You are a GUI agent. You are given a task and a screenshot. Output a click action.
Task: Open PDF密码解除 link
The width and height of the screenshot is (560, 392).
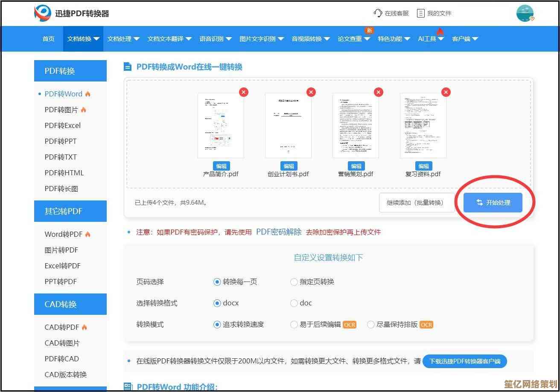279,232
